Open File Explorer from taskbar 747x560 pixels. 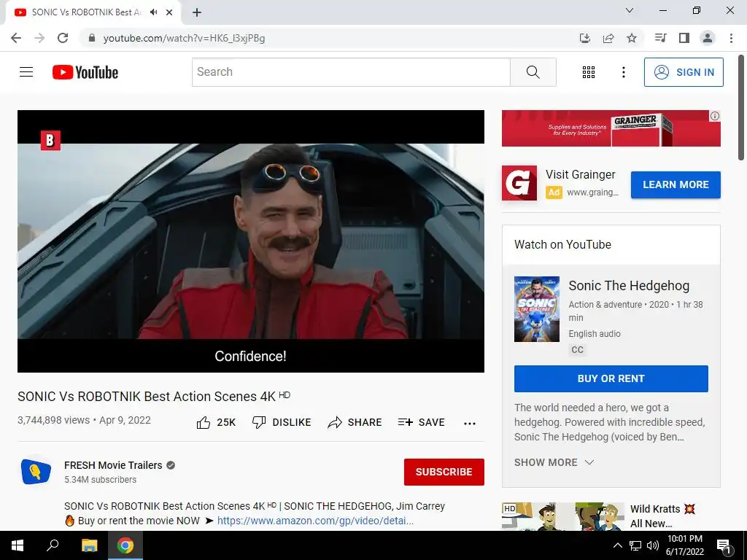coord(89,545)
